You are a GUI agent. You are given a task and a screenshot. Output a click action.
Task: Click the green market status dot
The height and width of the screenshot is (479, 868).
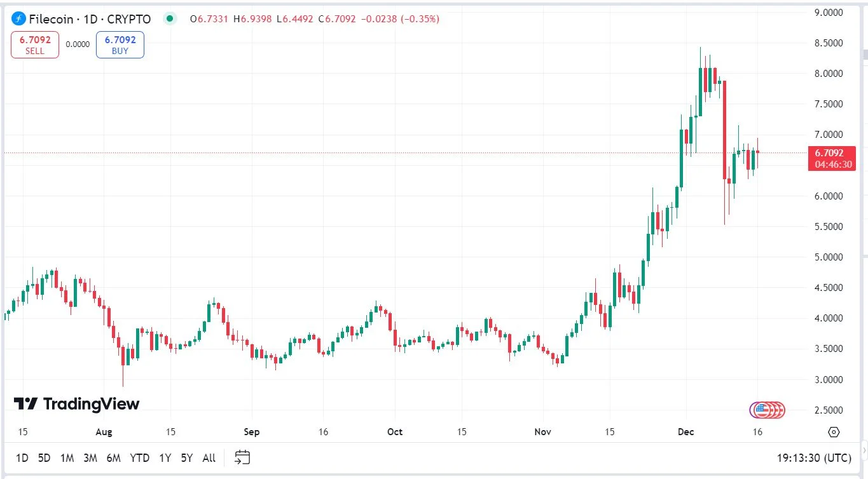click(169, 18)
